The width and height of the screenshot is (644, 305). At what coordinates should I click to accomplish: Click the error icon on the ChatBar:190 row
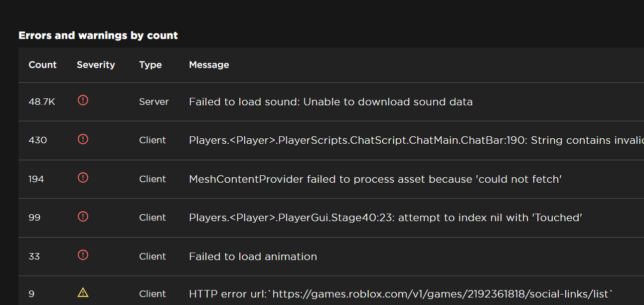[83, 139]
